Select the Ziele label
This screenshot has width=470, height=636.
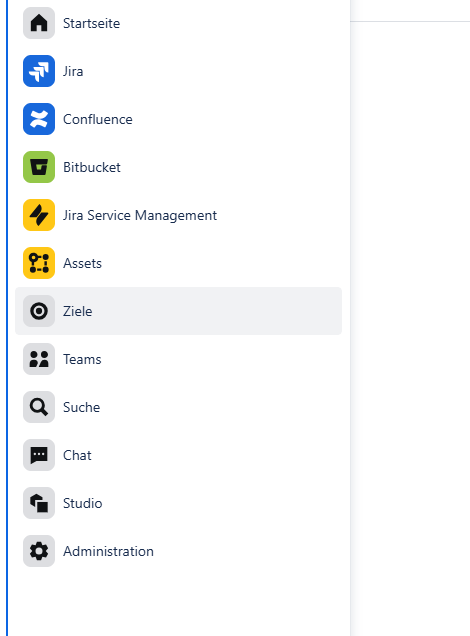(77, 311)
